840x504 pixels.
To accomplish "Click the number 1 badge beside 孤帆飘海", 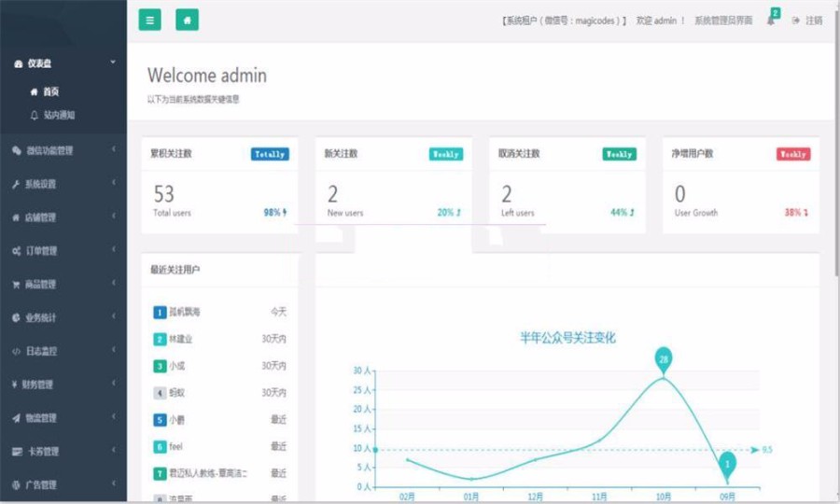I will point(160,313).
